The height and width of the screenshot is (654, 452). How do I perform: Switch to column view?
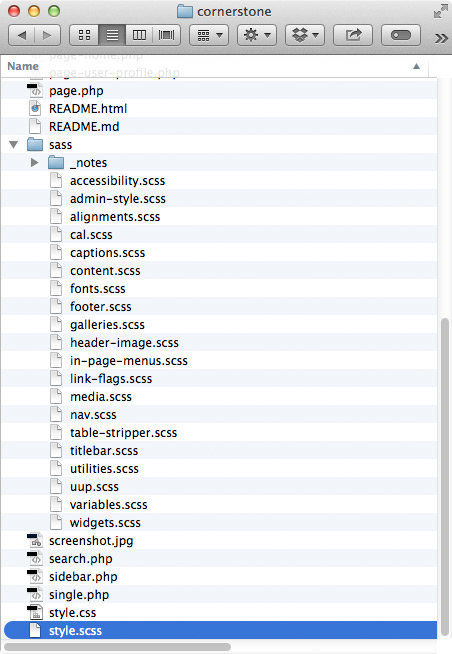139,35
